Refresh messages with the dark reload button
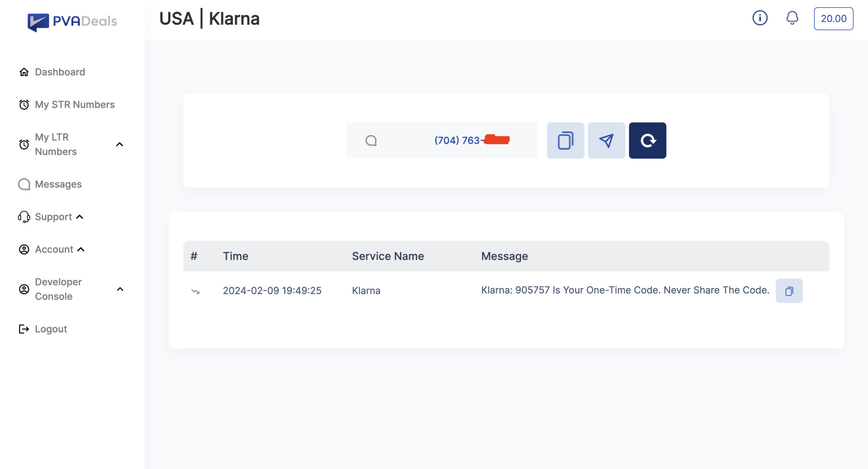Viewport: 868px width, 469px height. pos(648,140)
